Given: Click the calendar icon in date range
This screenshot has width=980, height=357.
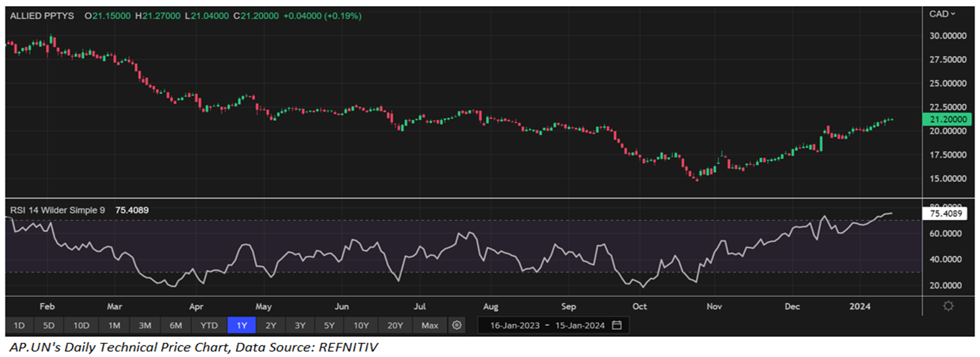Looking at the screenshot, I should point(617,326).
